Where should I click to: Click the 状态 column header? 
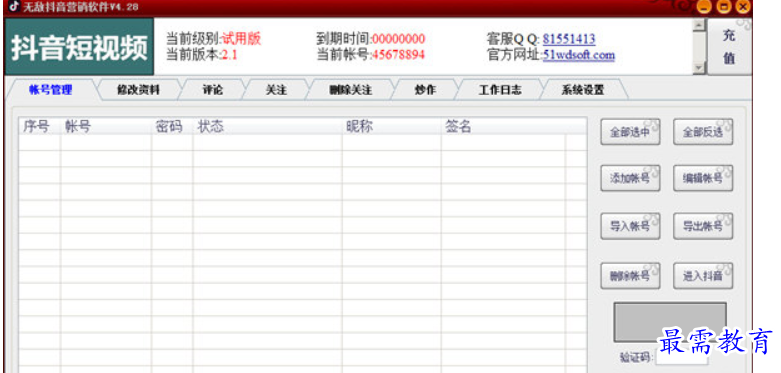click(x=267, y=126)
